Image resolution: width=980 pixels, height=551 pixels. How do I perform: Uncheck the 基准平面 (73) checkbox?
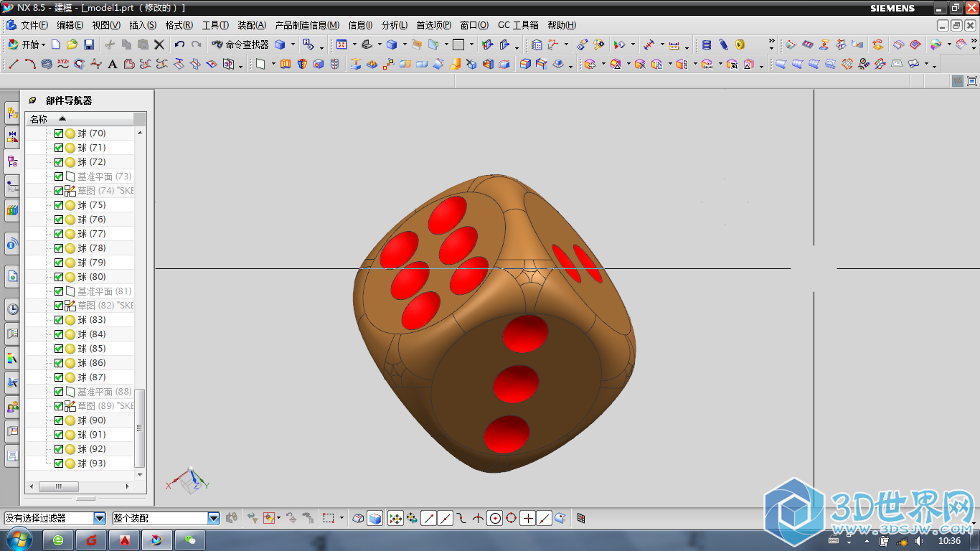59,176
